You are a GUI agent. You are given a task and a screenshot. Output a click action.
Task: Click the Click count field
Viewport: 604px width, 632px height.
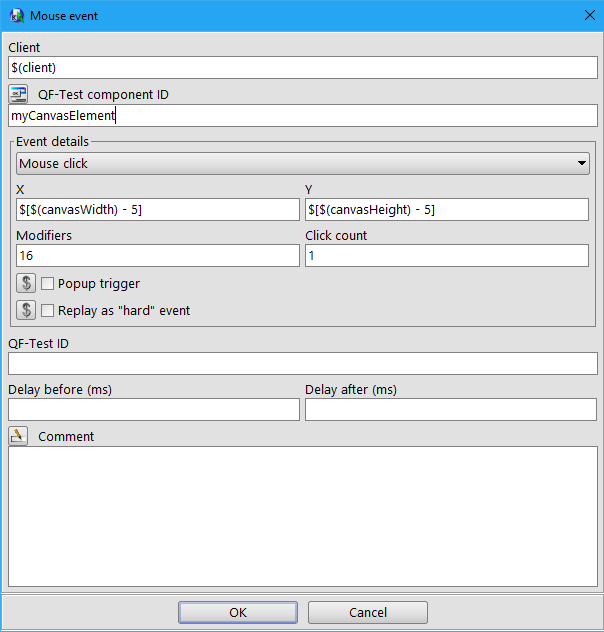coord(447,255)
